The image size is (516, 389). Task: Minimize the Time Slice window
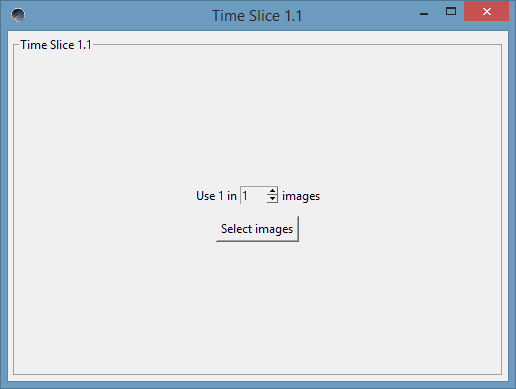click(424, 12)
